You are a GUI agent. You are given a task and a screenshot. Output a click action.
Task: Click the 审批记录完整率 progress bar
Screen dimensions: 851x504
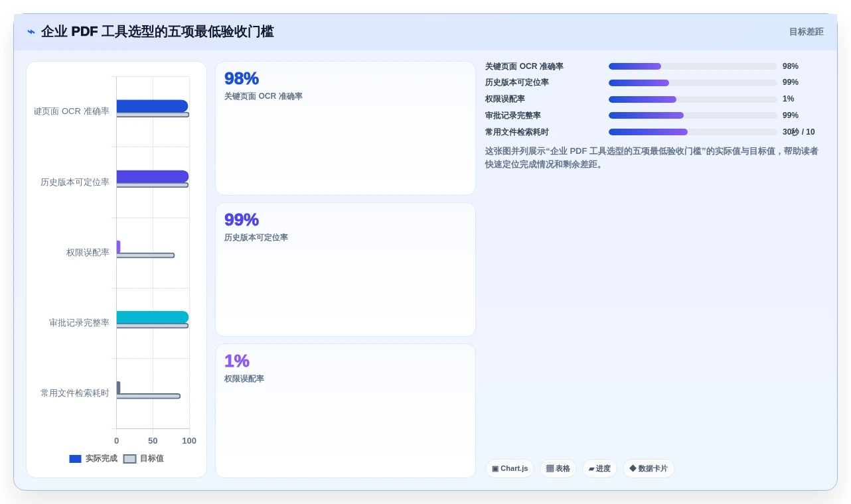point(692,115)
